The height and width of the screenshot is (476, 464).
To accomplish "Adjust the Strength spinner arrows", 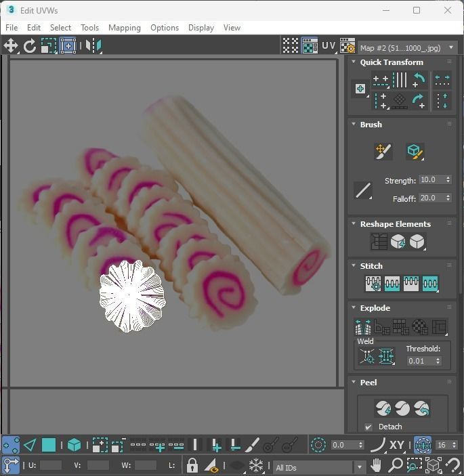I will click(x=448, y=179).
